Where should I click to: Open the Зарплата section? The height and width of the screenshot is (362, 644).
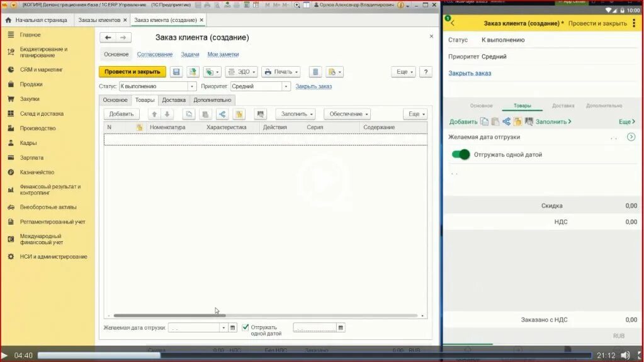coord(31,158)
